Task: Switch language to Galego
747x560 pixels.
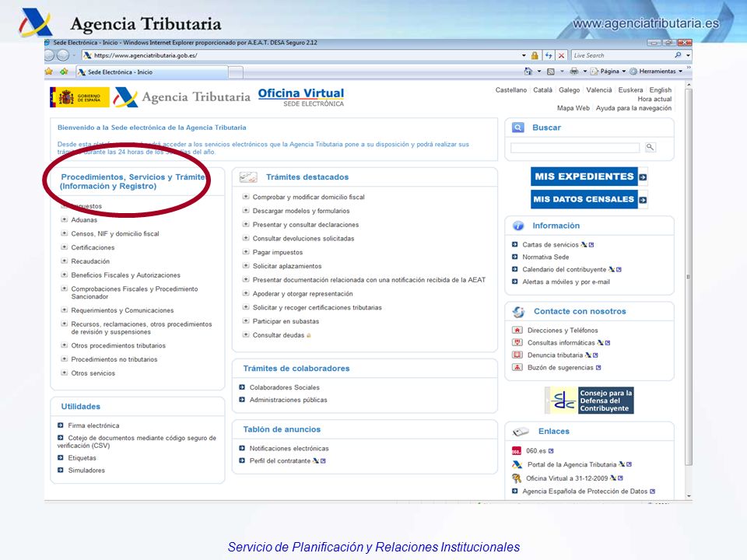Action: 570,90
